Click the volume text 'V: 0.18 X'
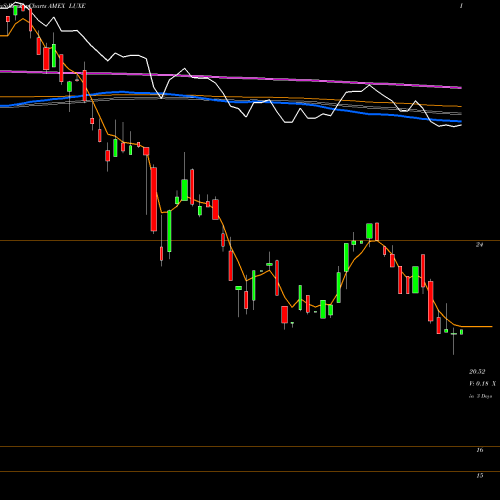 [482, 384]
